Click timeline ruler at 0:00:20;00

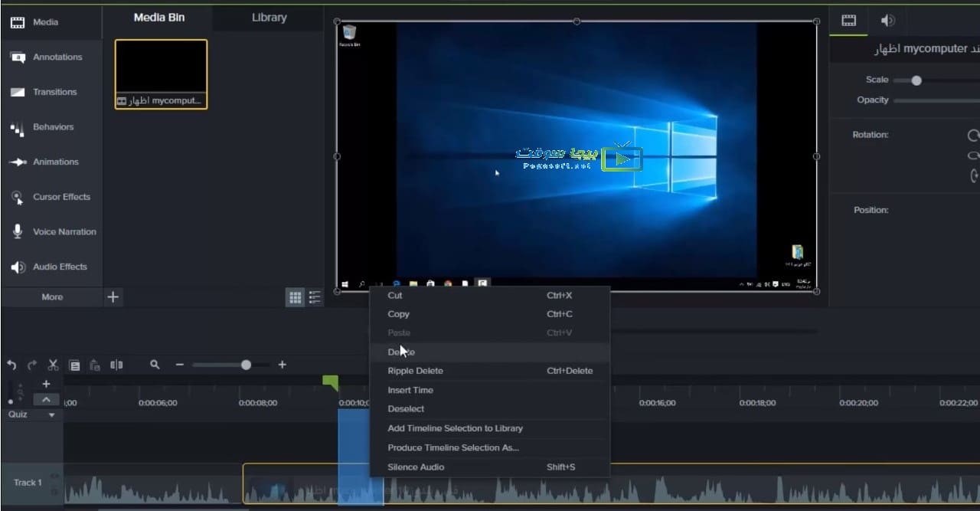click(858, 402)
